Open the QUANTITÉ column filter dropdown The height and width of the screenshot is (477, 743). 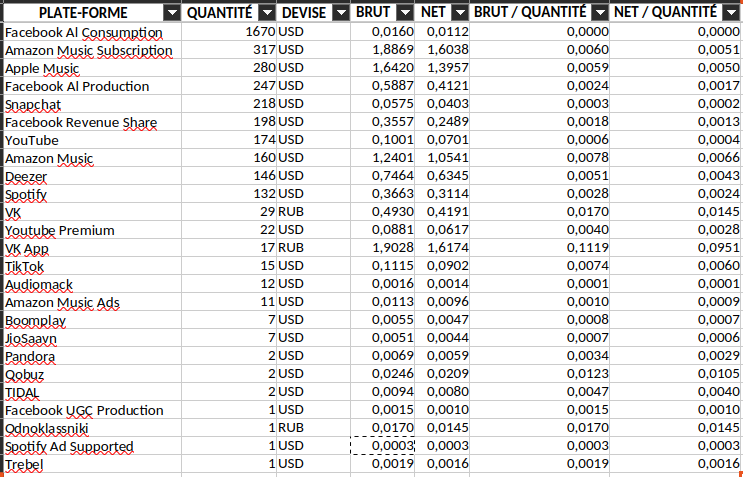point(268,13)
